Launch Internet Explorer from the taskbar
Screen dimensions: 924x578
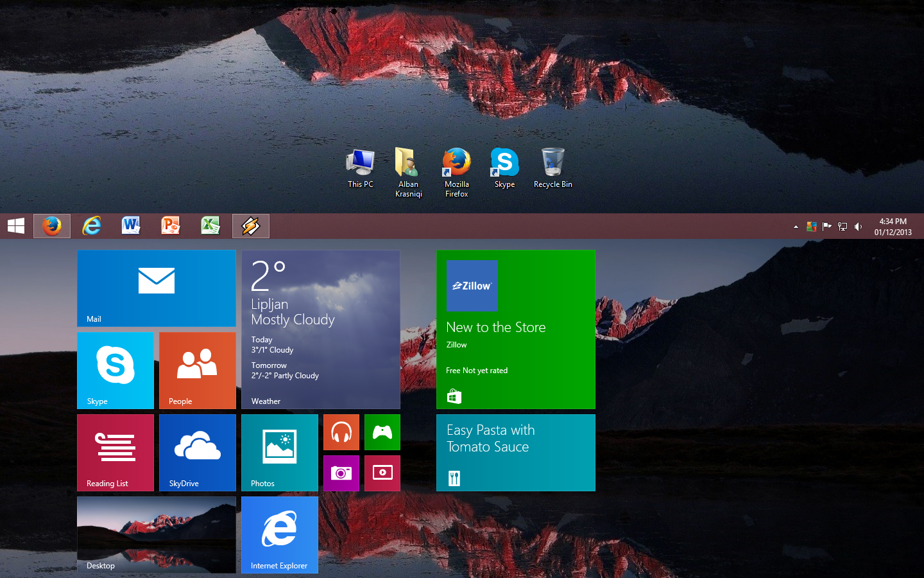click(x=92, y=226)
